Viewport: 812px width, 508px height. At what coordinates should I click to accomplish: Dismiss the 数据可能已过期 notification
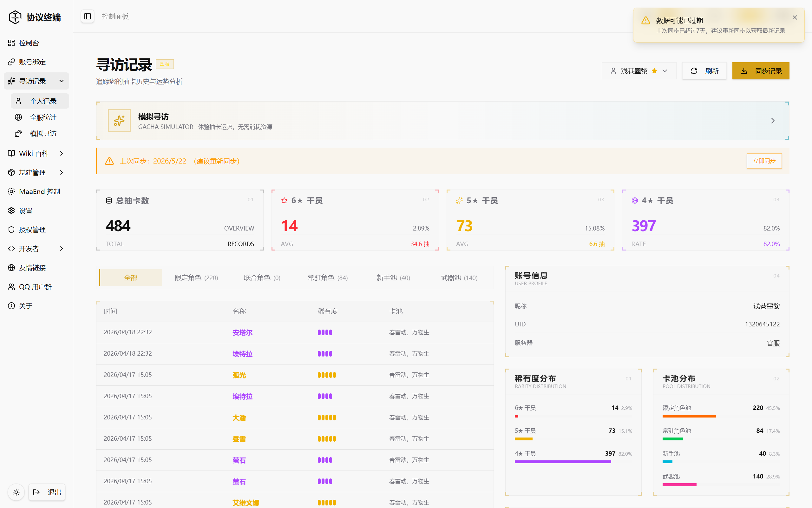pos(795,17)
